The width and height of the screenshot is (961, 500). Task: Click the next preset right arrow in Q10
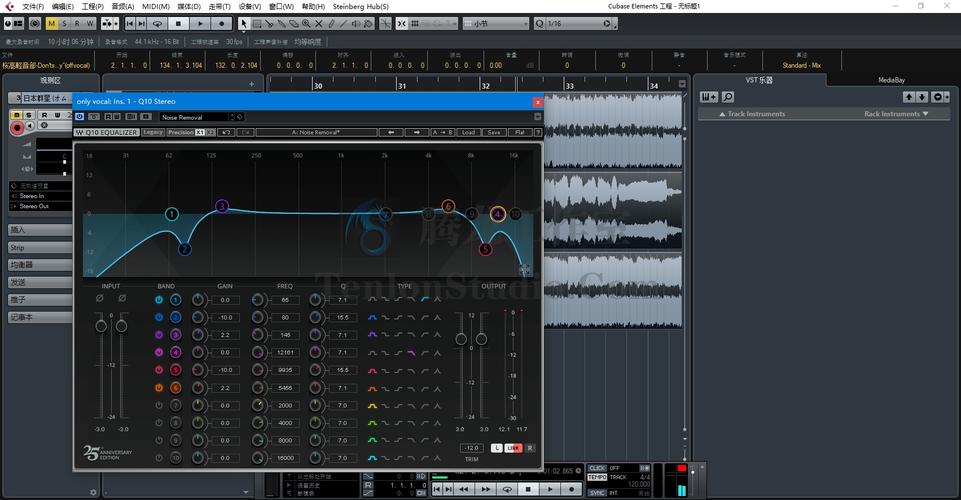pyautogui.click(x=417, y=132)
